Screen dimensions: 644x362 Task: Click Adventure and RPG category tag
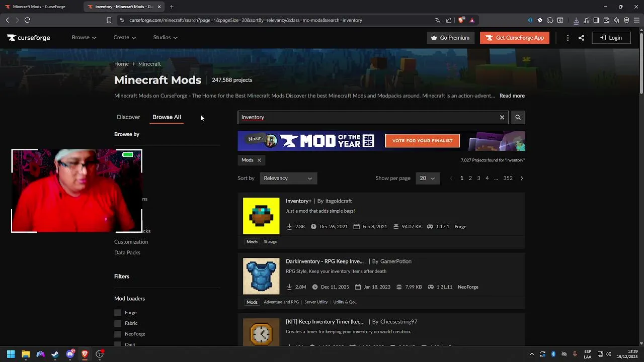coord(281,302)
